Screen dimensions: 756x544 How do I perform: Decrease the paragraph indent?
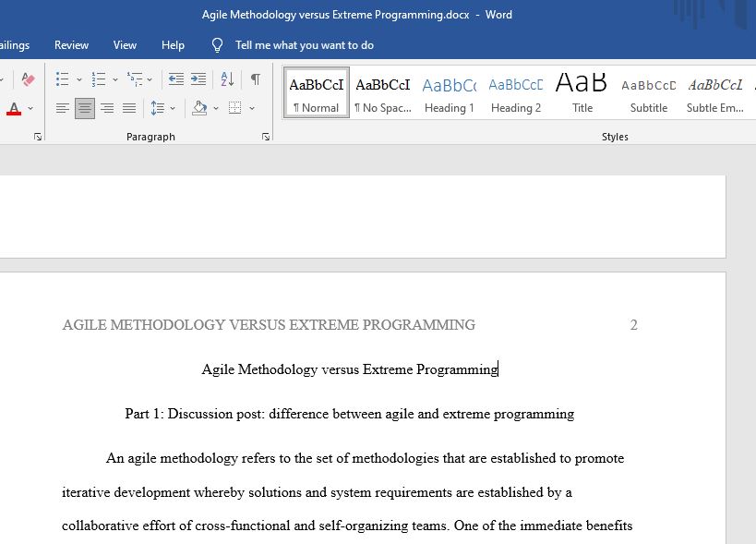[176, 79]
